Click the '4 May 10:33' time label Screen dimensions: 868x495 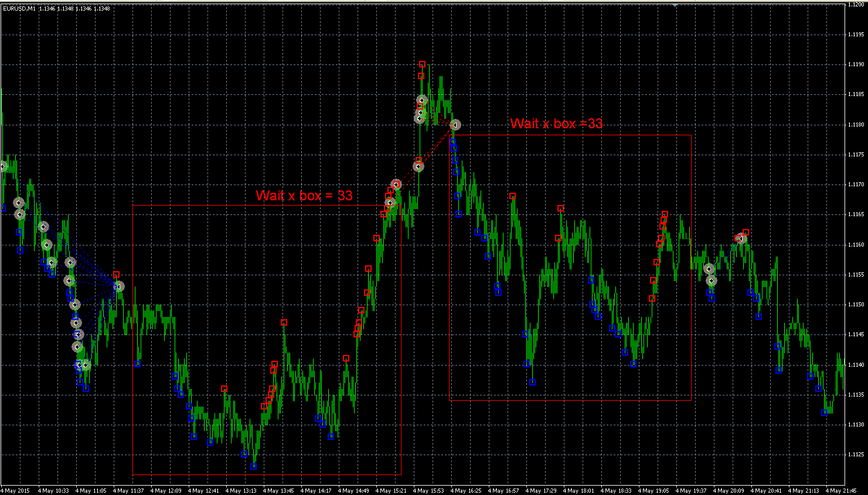coord(53,491)
